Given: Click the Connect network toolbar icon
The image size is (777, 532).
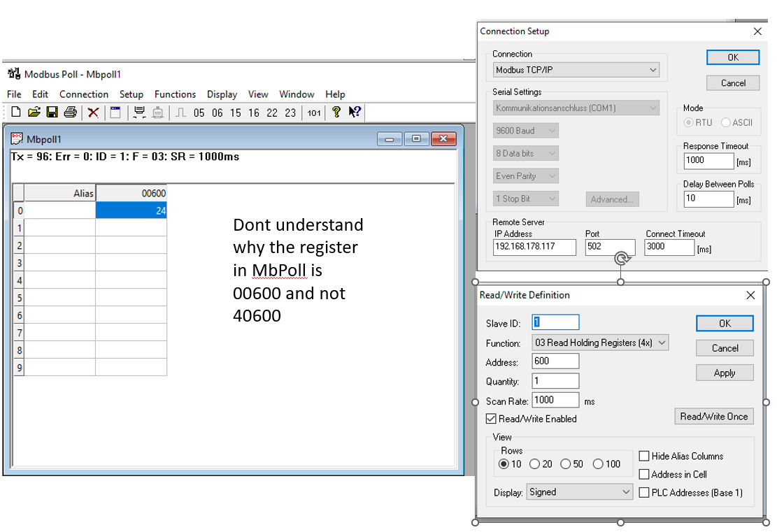Looking at the screenshot, I should (x=139, y=113).
